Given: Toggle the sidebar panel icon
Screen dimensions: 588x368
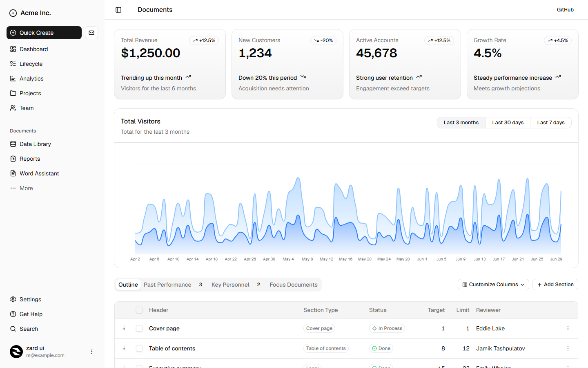Looking at the screenshot, I should 118,10.
